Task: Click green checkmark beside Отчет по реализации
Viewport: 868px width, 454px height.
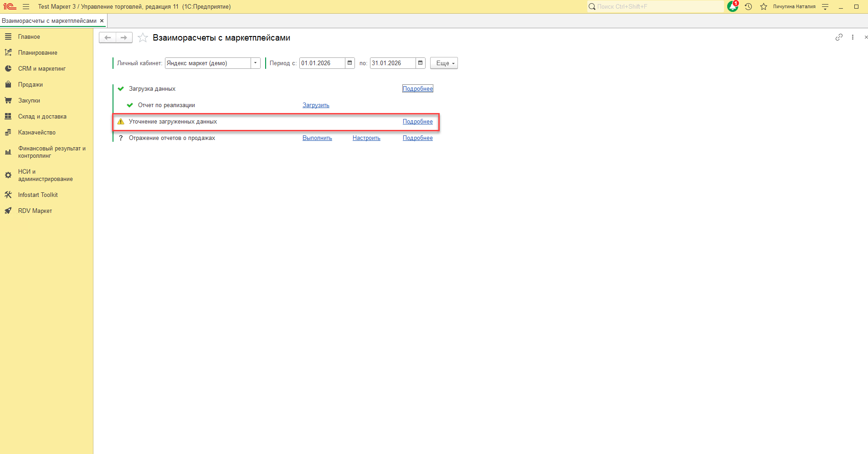Action: [x=130, y=105]
